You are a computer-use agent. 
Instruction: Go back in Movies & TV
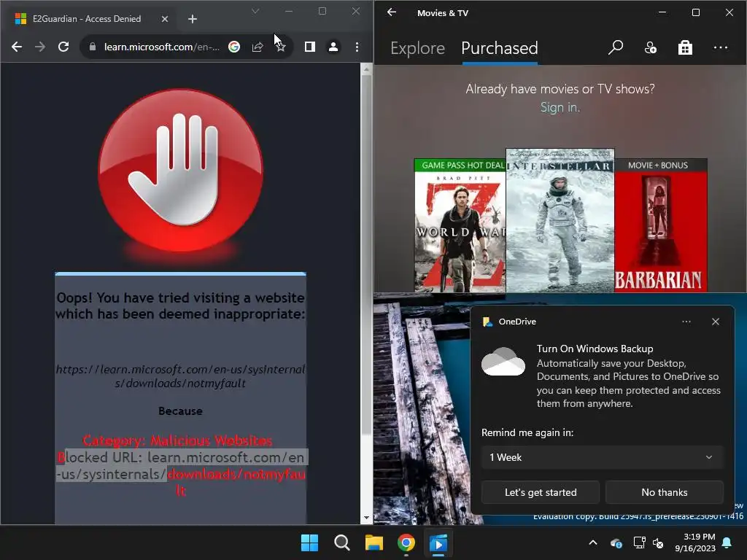392,12
